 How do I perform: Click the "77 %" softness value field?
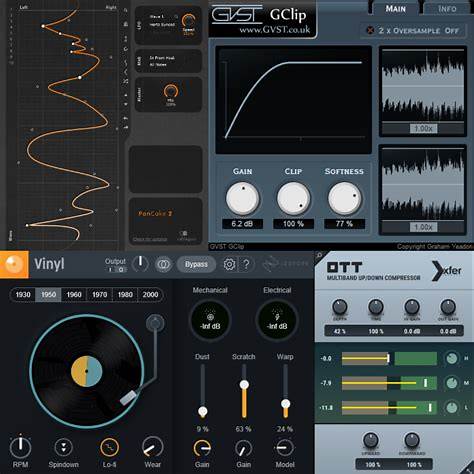344,224
